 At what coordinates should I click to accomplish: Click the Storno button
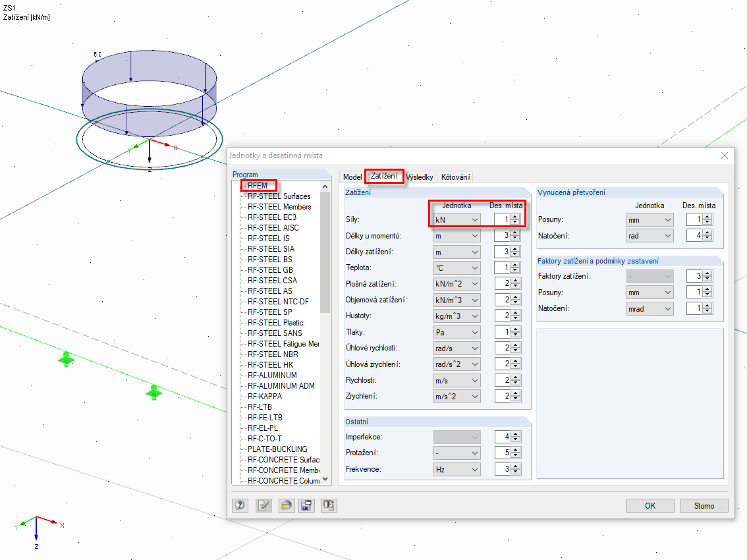704,506
